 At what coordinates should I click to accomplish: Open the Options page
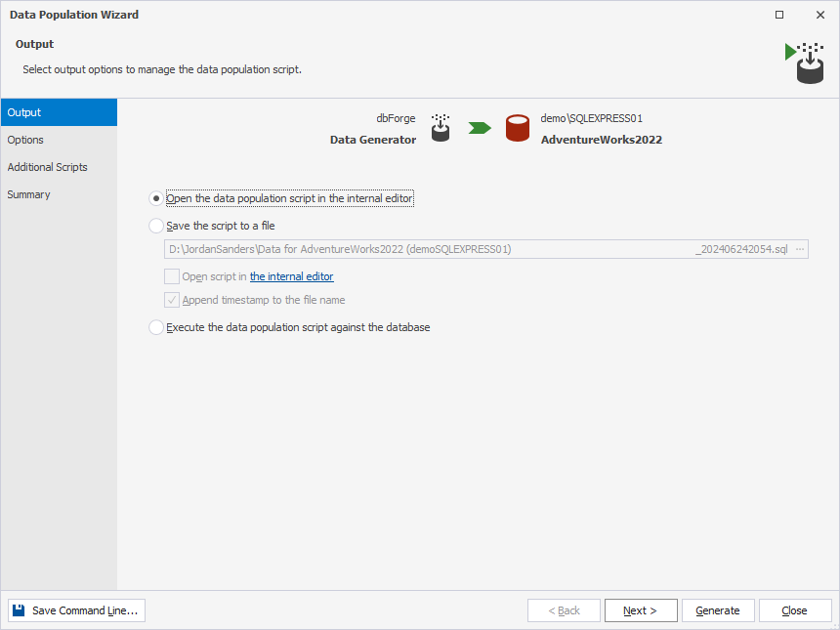tap(59, 140)
